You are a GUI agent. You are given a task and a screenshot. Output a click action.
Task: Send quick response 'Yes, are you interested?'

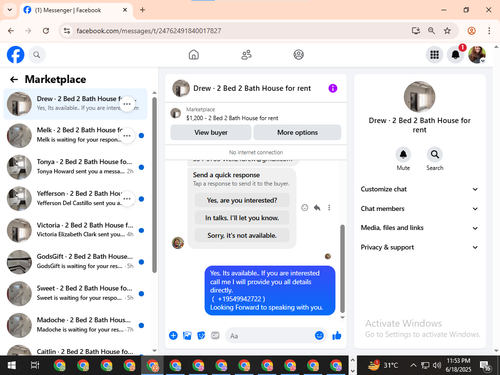pyautogui.click(x=242, y=200)
